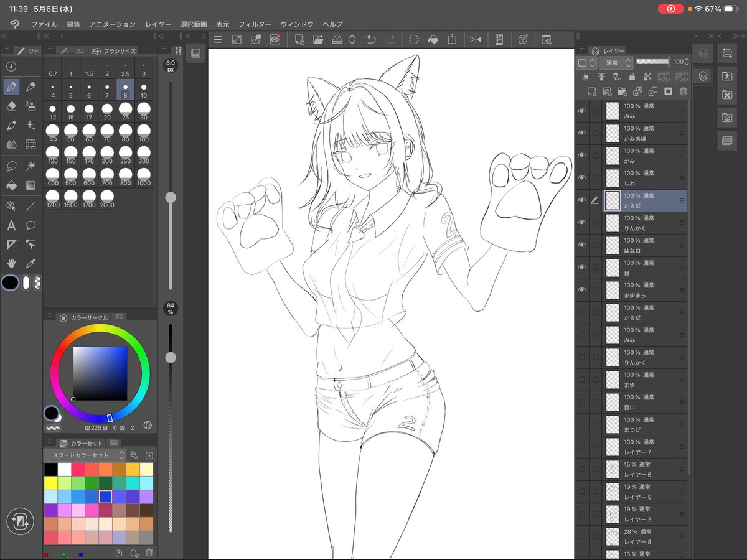Open the save options stepper in command bar

[x=352, y=39]
